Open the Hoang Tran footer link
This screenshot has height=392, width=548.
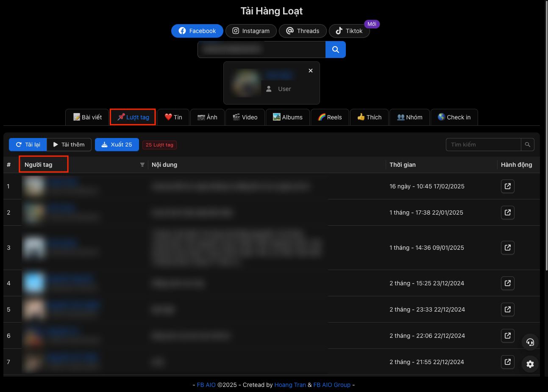[290, 385]
